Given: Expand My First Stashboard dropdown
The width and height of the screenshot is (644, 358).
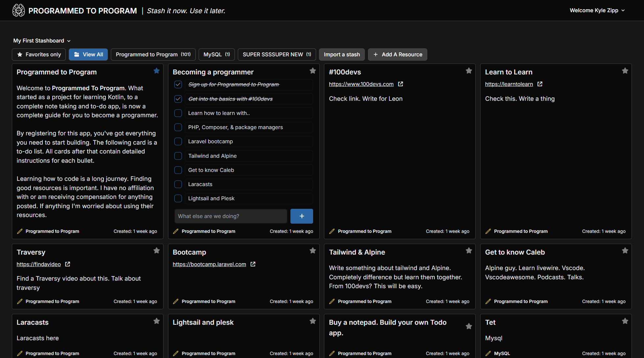Looking at the screenshot, I should [x=42, y=41].
